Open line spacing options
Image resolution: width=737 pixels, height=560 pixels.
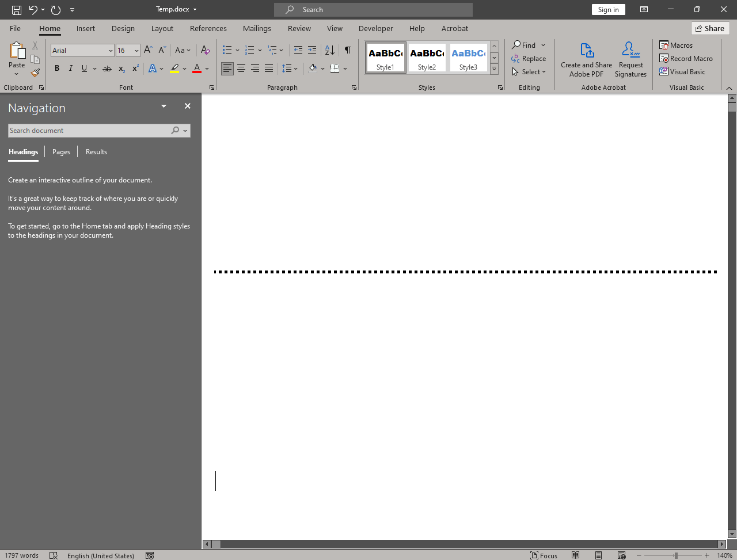pyautogui.click(x=290, y=68)
